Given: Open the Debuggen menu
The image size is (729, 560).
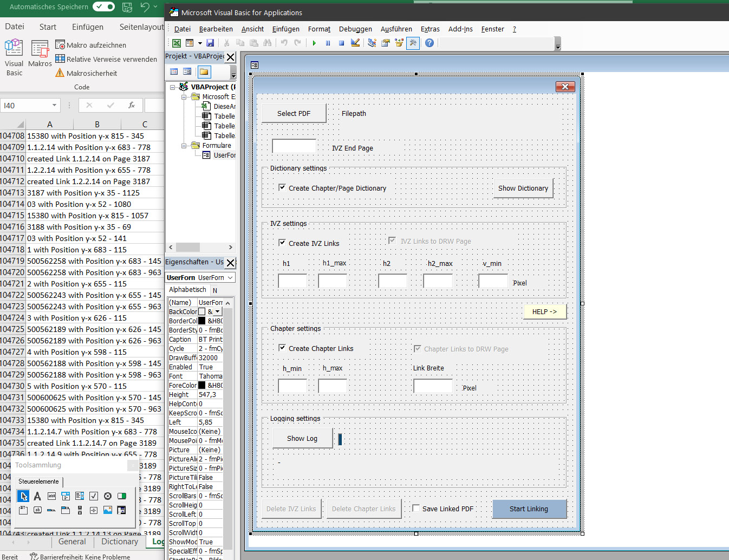Looking at the screenshot, I should click(355, 29).
